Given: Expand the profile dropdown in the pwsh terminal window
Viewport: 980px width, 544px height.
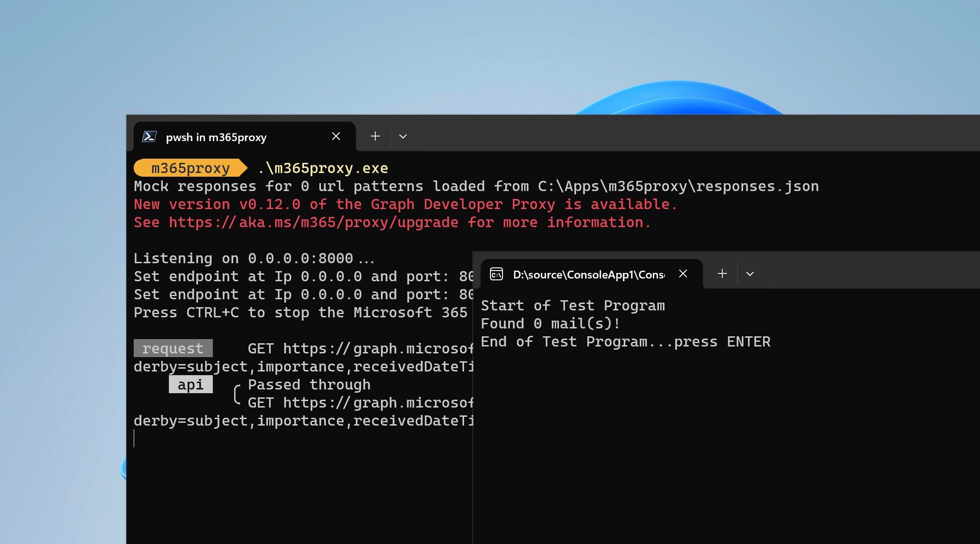Looking at the screenshot, I should 403,136.
